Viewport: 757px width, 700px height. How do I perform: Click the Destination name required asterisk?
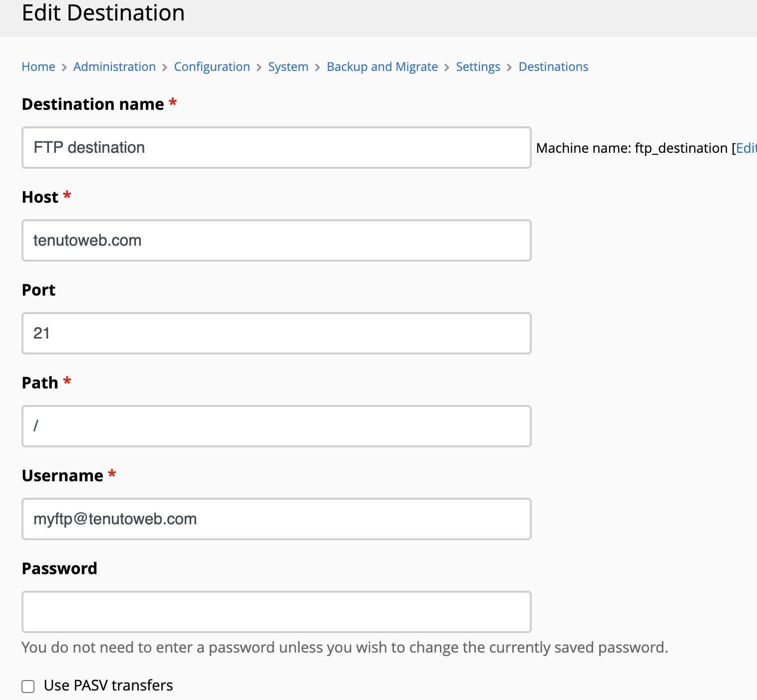172,102
